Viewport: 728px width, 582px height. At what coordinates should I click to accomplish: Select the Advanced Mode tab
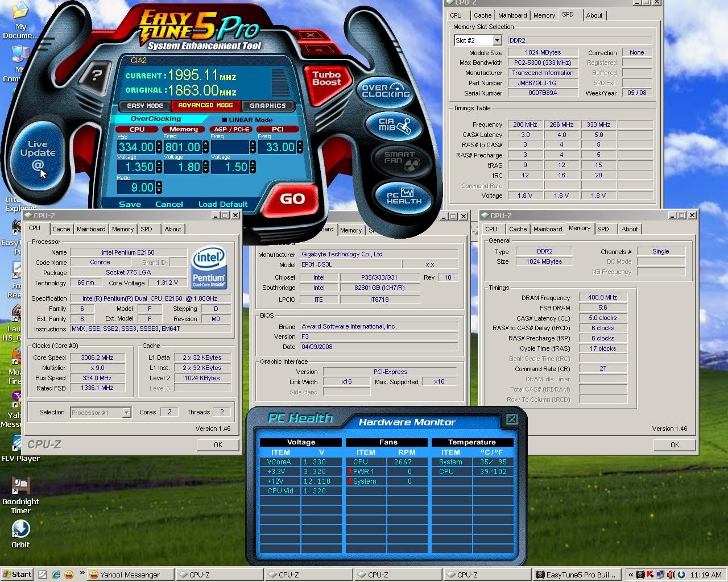click(205, 105)
